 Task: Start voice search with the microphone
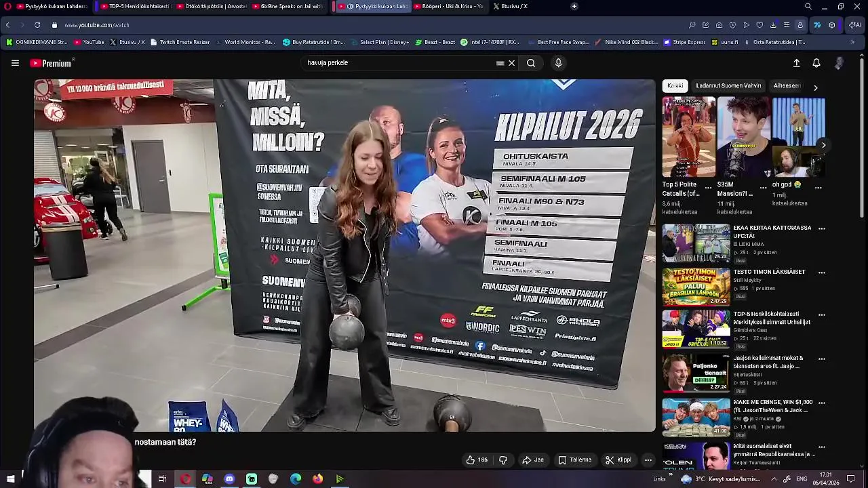click(558, 63)
